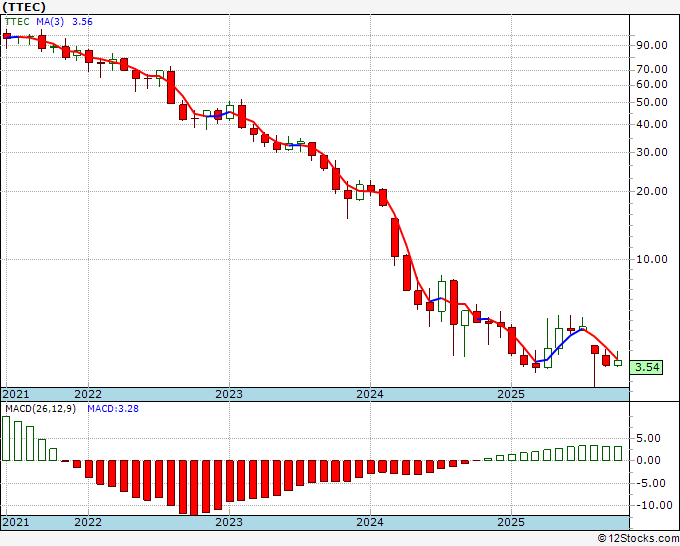Viewport: 680px width, 546px height.
Task: Select the MA(3) indicator label
Action: click(x=50, y=22)
